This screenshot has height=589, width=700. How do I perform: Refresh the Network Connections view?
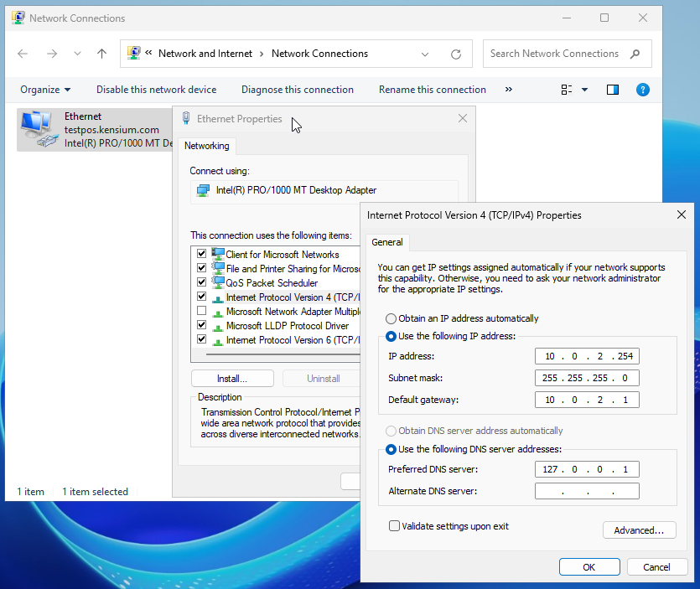point(456,54)
